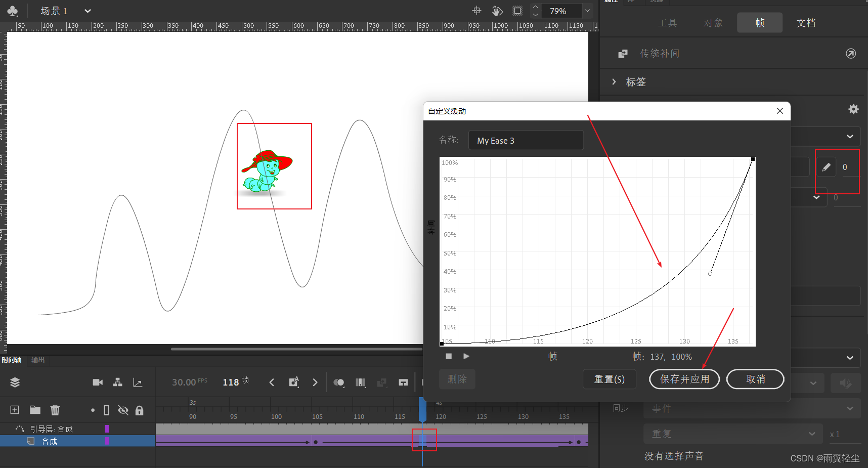The image size is (868, 468).
Task: Switch to the 对象 tab
Action: [713, 23]
